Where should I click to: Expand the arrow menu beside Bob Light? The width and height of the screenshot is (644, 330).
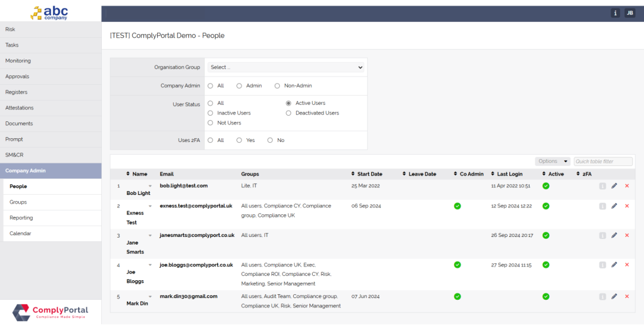point(150,186)
